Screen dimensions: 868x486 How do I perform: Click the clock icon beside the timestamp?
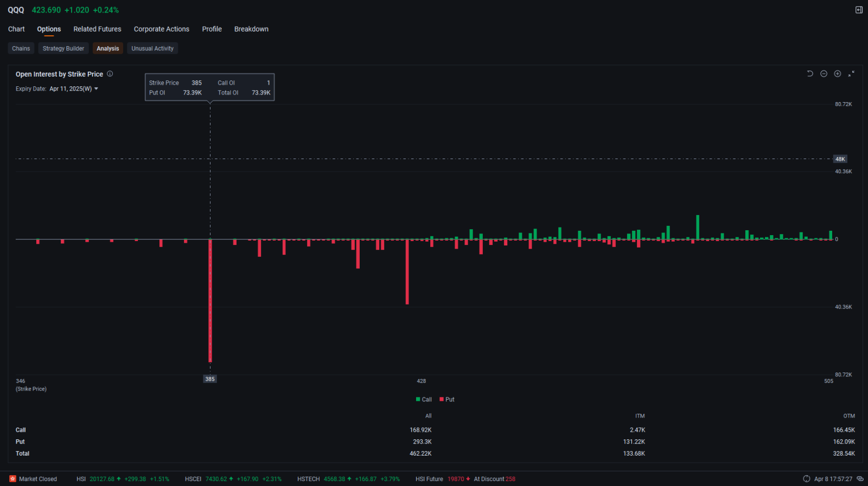click(x=807, y=479)
